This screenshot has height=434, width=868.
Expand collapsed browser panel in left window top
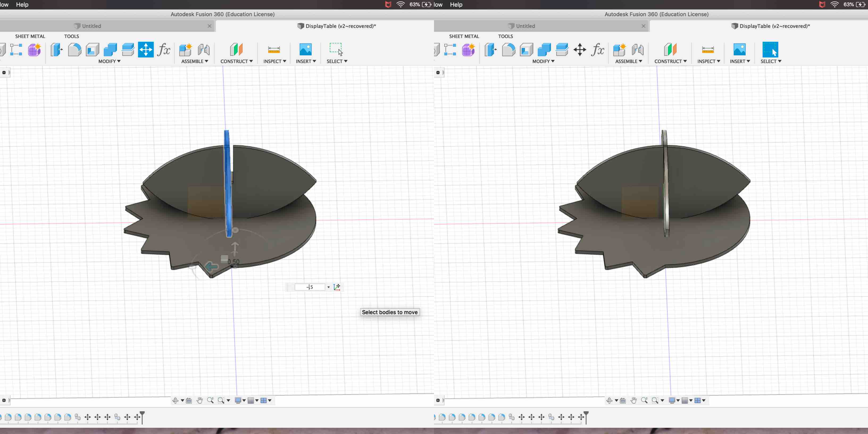[4, 72]
